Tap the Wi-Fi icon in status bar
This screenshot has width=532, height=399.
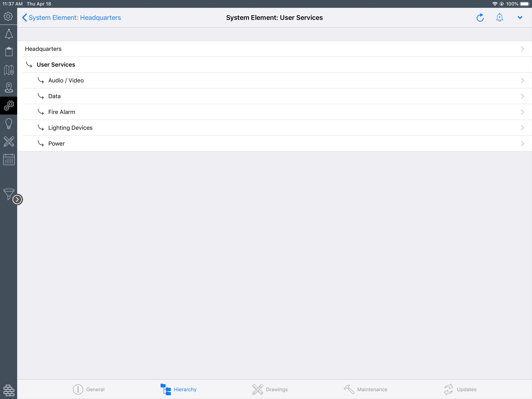tap(495, 4)
